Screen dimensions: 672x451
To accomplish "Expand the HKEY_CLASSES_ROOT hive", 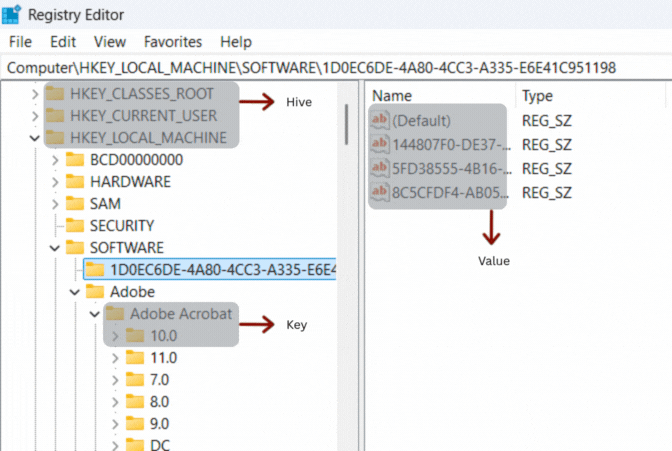I will [x=35, y=94].
